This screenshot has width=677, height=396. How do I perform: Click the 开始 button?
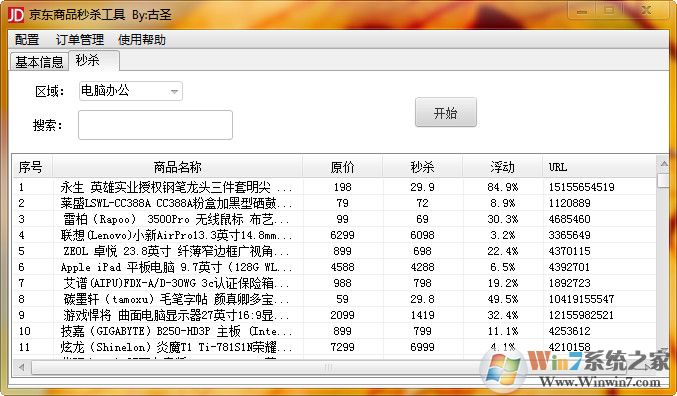446,112
